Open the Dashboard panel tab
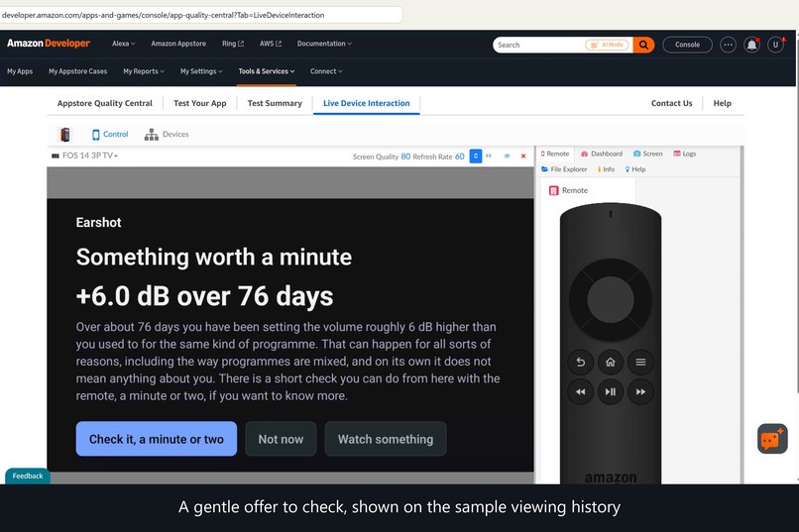The image size is (799, 532). [602, 154]
